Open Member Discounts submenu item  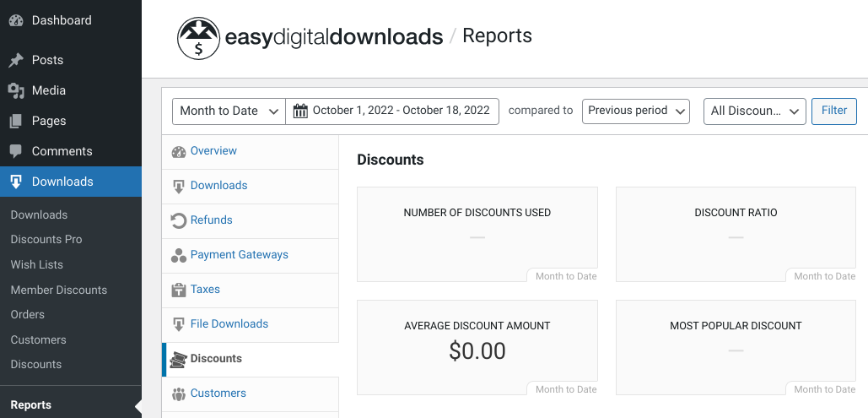click(59, 290)
